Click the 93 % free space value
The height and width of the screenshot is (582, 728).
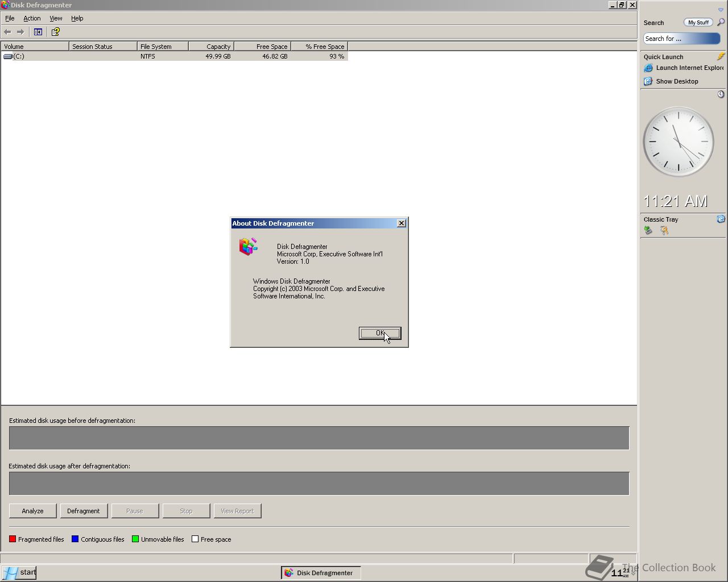click(x=337, y=56)
